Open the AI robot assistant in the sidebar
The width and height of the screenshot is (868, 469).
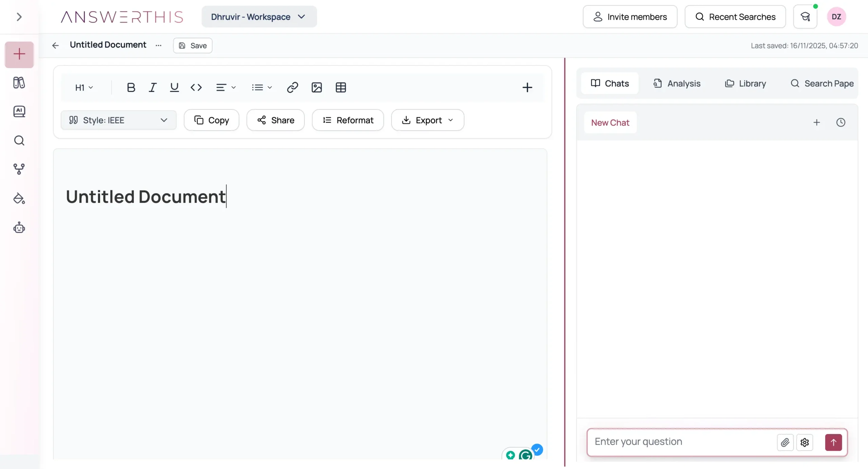pos(19,227)
